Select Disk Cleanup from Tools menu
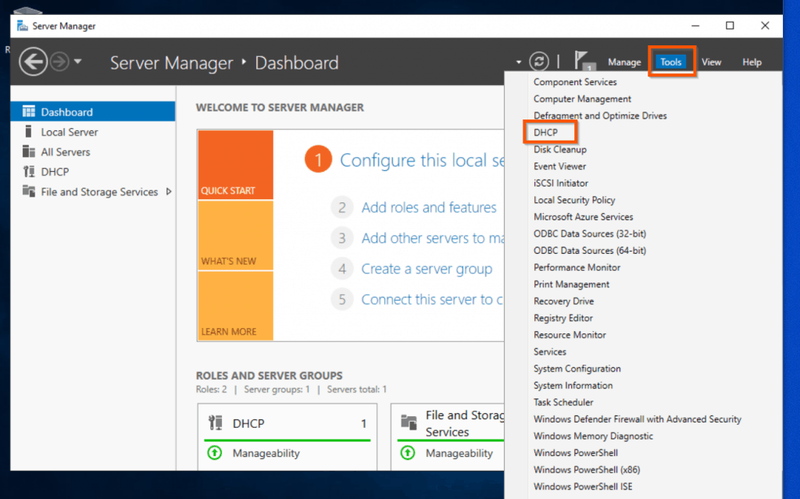The height and width of the screenshot is (499, 800). (560, 149)
